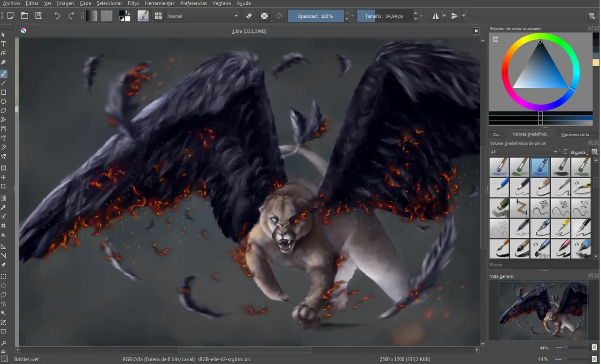
Task: Toggle vertical mirror painting
Action: pos(454,16)
